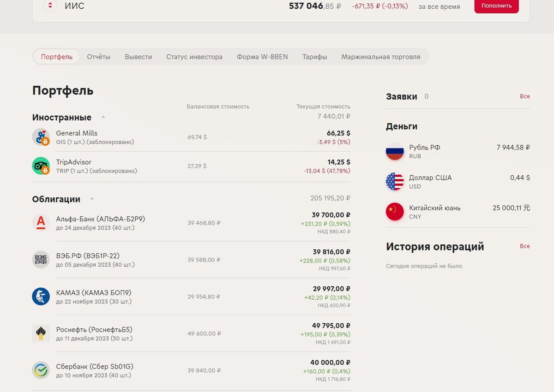Click the Рубль РФ currency row
Image resolution: width=554 pixels, height=392 pixels.
tap(458, 151)
